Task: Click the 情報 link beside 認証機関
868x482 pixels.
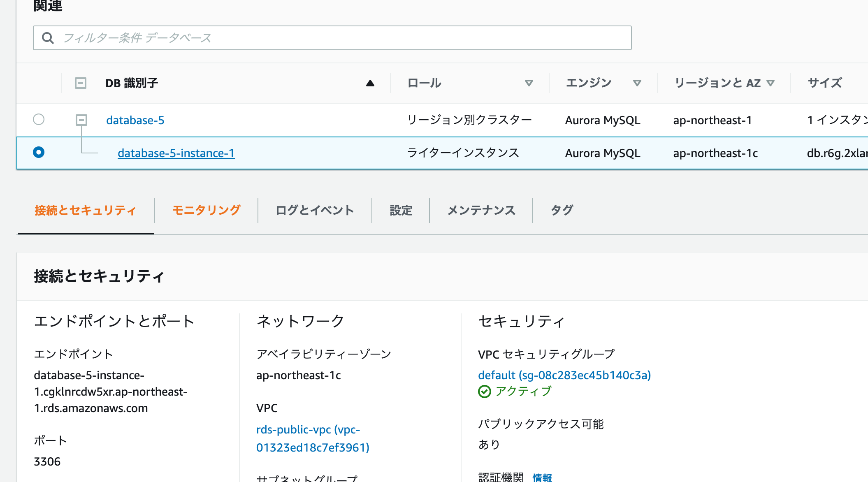Action: [542, 477]
